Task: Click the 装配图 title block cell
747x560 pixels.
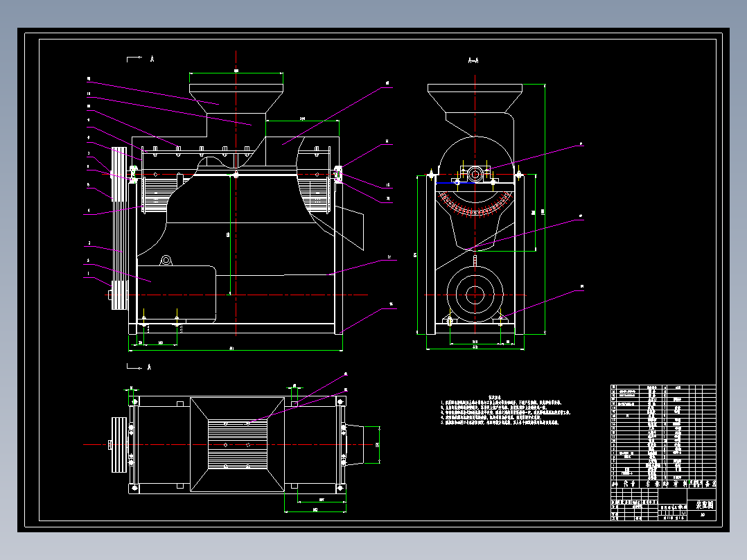Action: pyautogui.click(x=705, y=505)
